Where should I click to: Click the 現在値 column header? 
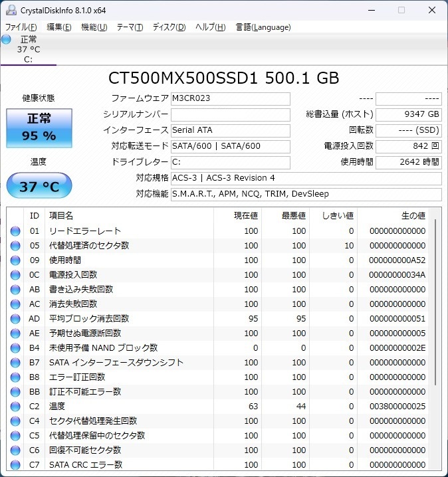[238, 216]
